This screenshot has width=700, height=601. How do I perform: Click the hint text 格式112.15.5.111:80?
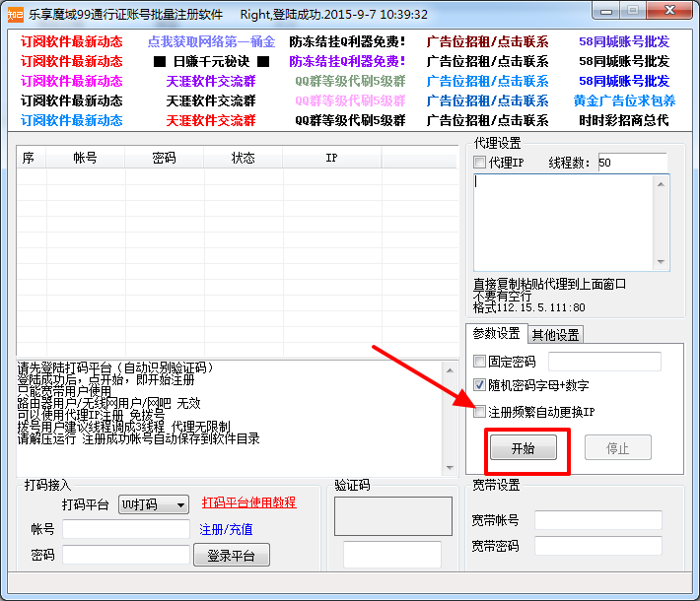coord(529,307)
